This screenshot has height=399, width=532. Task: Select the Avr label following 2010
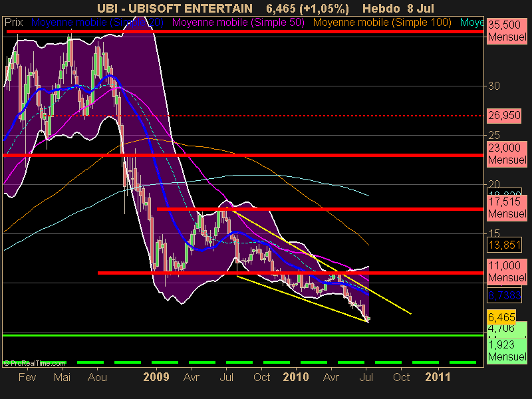click(x=331, y=377)
